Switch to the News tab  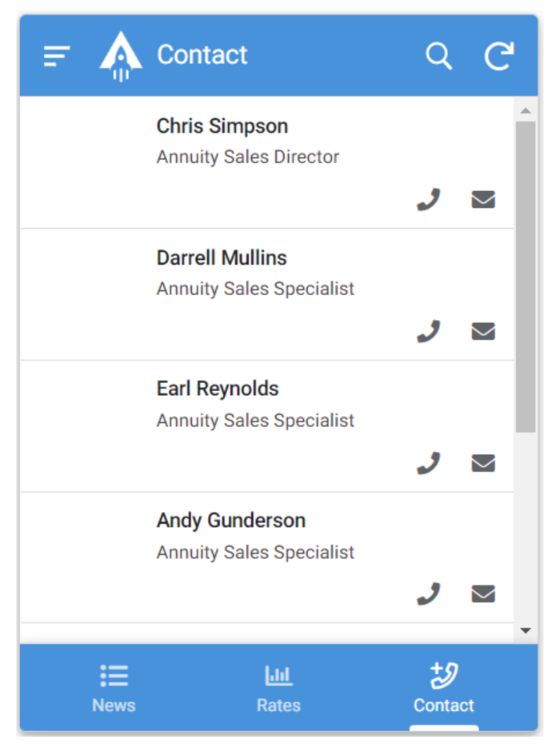114,689
